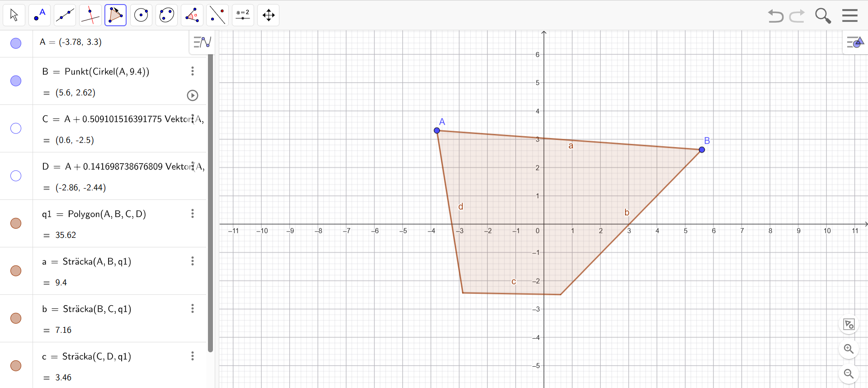The image size is (868, 388).
Task: Click point A on the graph
Action: [437, 130]
